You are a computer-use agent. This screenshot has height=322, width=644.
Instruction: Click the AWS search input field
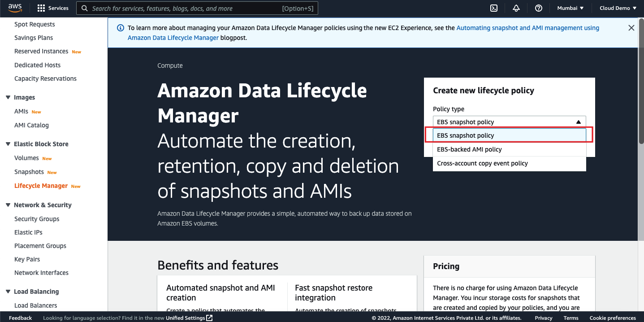197,8
